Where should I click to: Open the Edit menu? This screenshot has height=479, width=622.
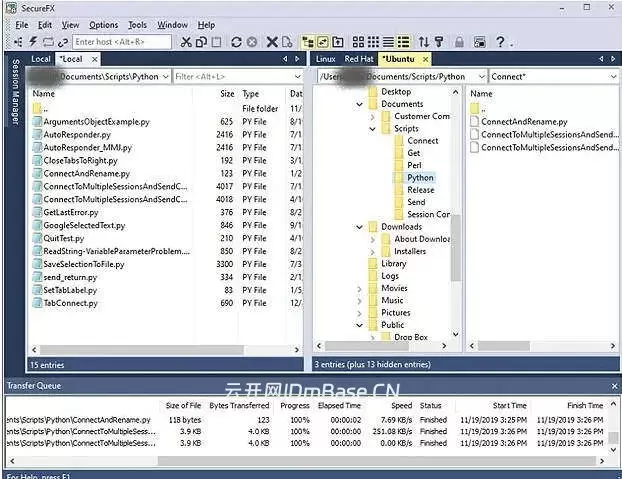click(45, 25)
